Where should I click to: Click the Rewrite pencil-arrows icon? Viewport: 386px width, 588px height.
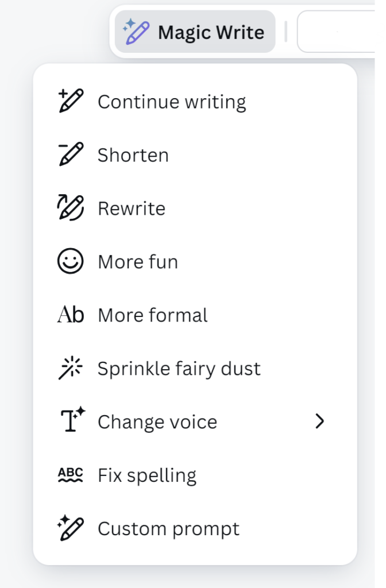tap(71, 208)
